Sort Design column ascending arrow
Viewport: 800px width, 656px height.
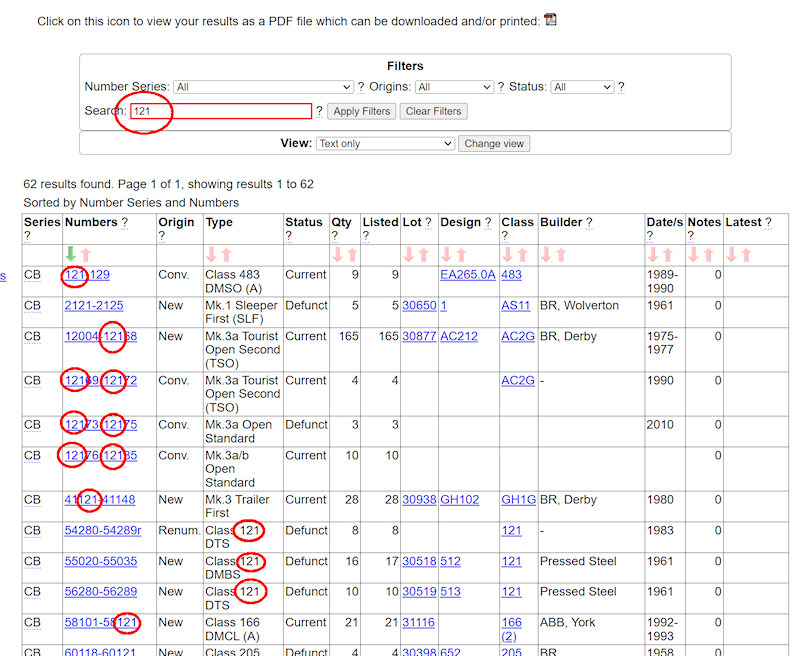point(461,255)
